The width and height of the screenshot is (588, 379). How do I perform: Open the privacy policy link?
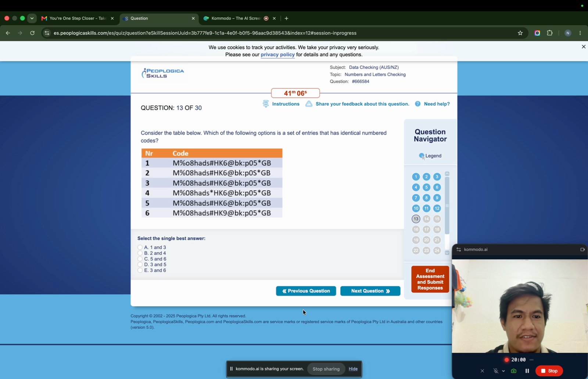tap(277, 54)
